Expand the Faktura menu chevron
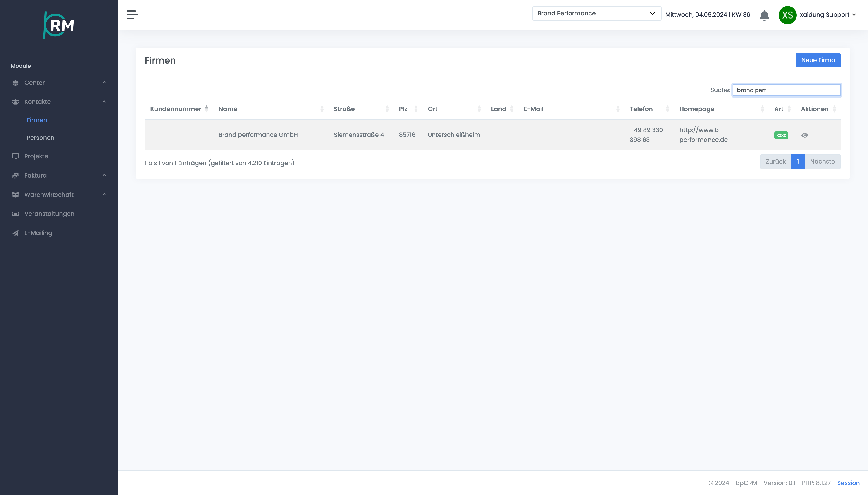Viewport: 868px width, 495px height. 104,175
